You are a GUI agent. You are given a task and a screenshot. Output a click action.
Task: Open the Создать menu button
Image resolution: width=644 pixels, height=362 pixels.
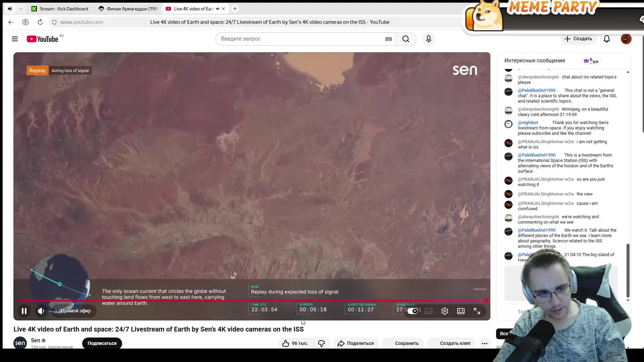click(578, 39)
